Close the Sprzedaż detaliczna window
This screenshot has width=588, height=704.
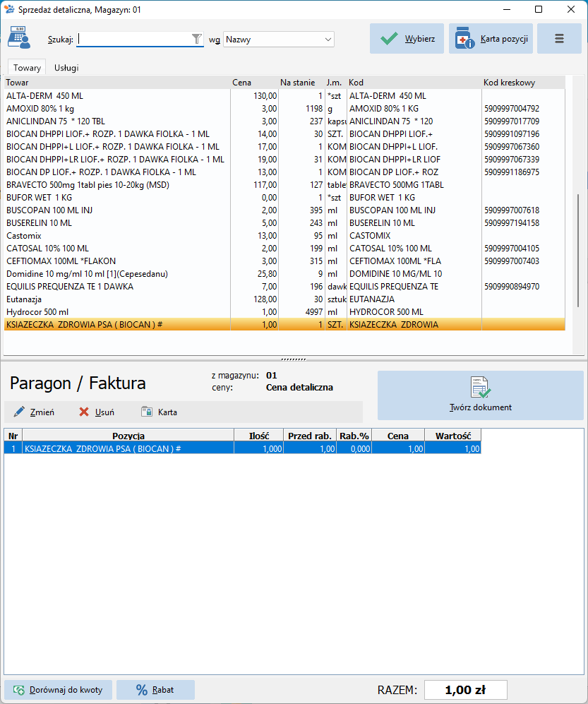571,9
